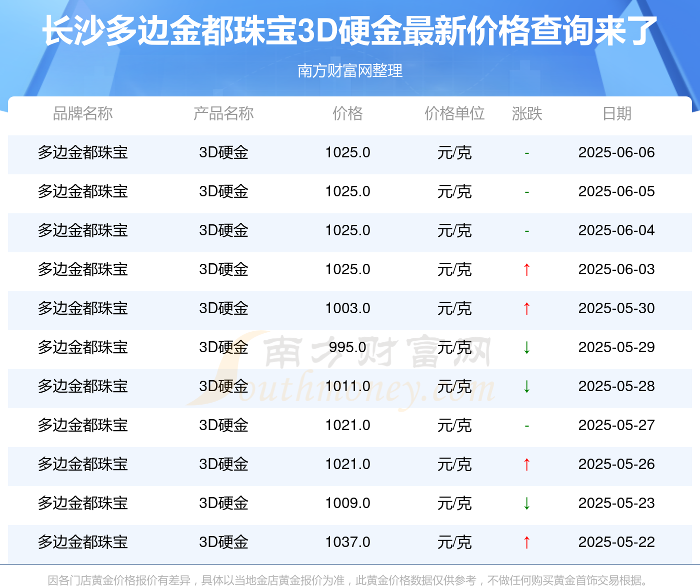Click 3D硬金 in the 2025-05-23 row
This screenshot has width=700, height=588.
tap(223, 503)
